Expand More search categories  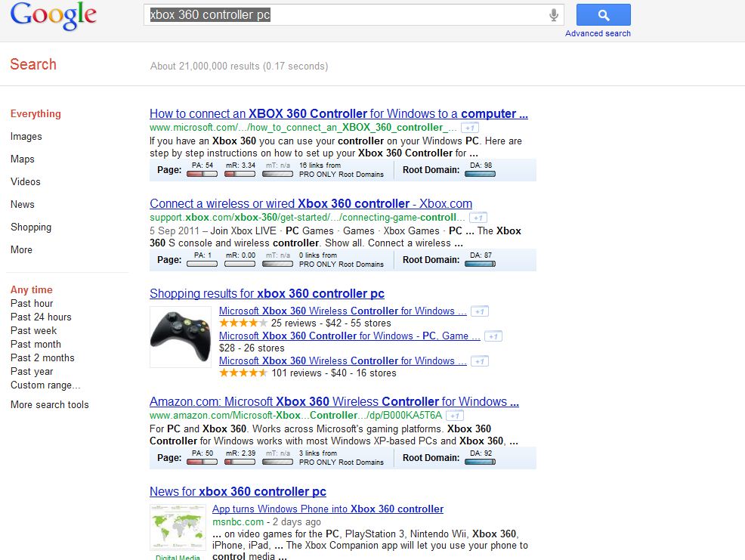click(x=21, y=249)
